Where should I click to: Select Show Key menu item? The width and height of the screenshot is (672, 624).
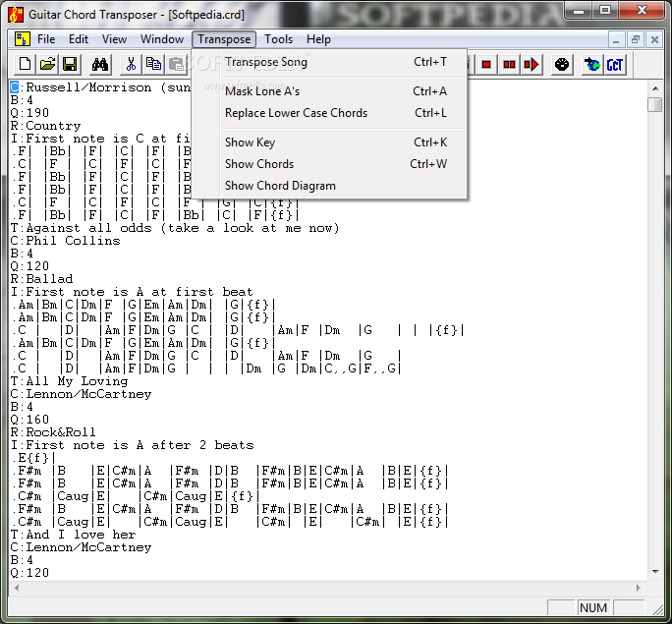point(329,142)
